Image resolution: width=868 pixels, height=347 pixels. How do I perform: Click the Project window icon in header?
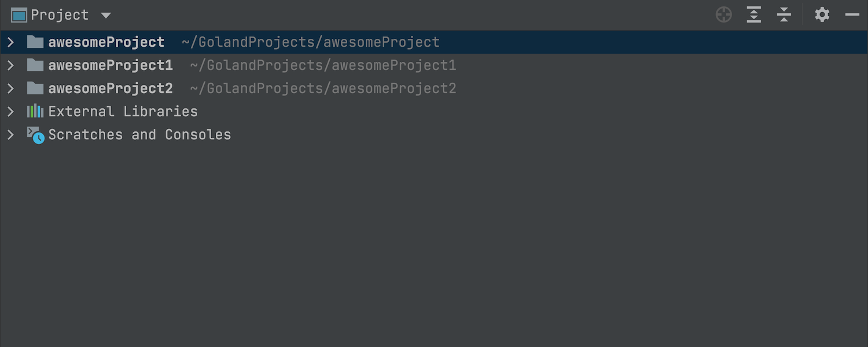tap(19, 15)
